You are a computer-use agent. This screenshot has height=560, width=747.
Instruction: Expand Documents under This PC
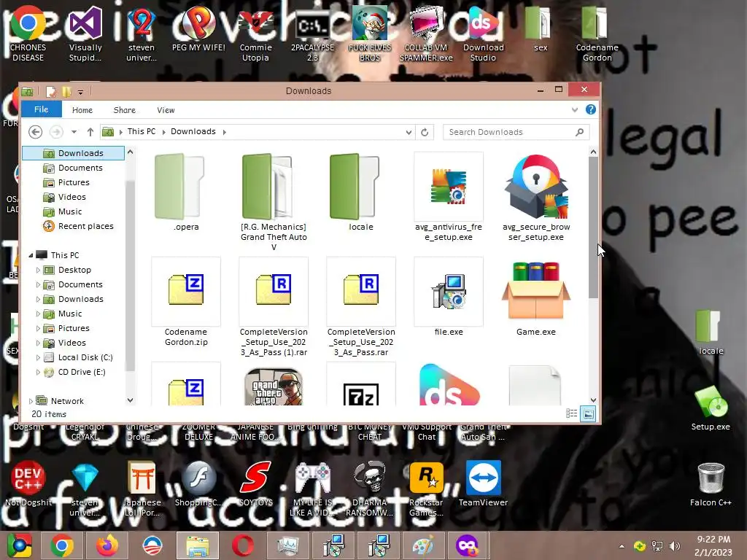[38, 285]
